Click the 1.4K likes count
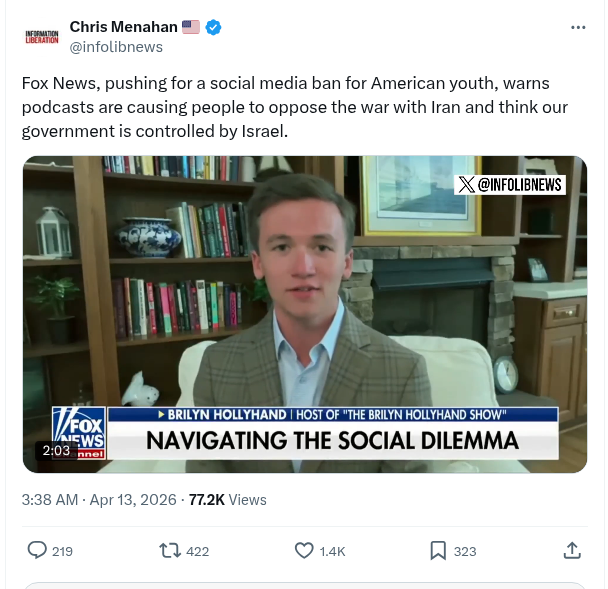Screen dimensions: 608x589 (333, 551)
